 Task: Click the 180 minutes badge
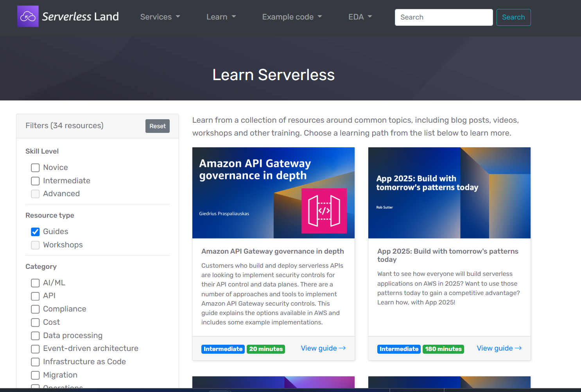click(443, 349)
